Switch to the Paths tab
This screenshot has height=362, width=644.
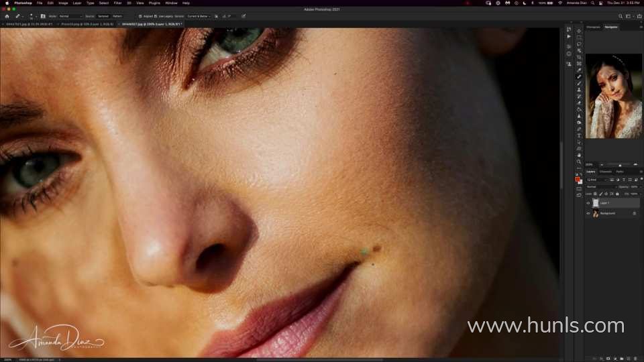coord(620,172)
